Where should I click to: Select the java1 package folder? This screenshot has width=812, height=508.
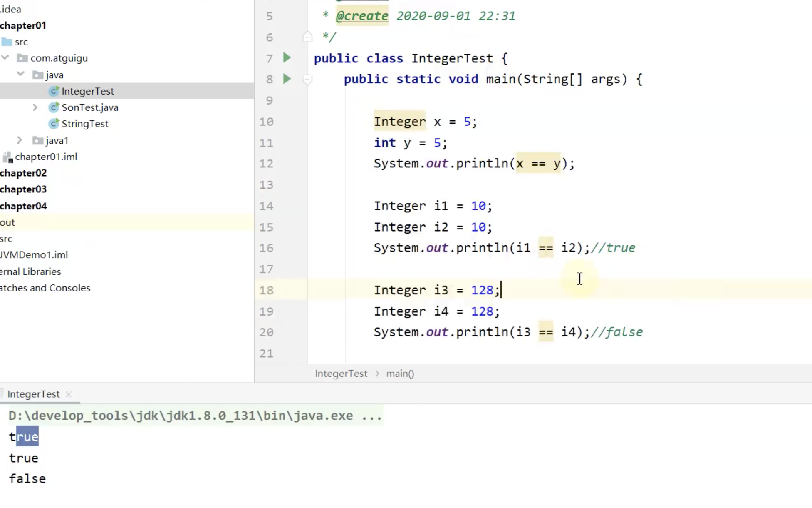[57, 140]
